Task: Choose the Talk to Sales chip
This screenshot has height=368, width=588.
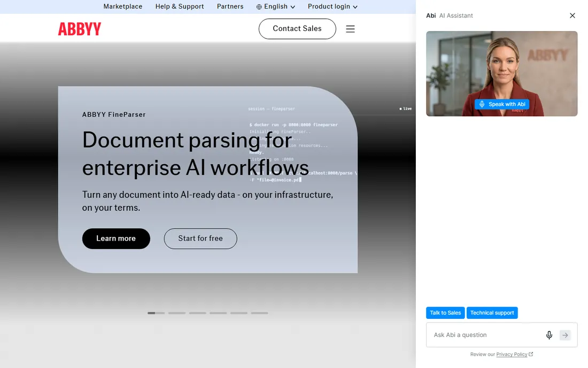Action: (x=445, y=313)
